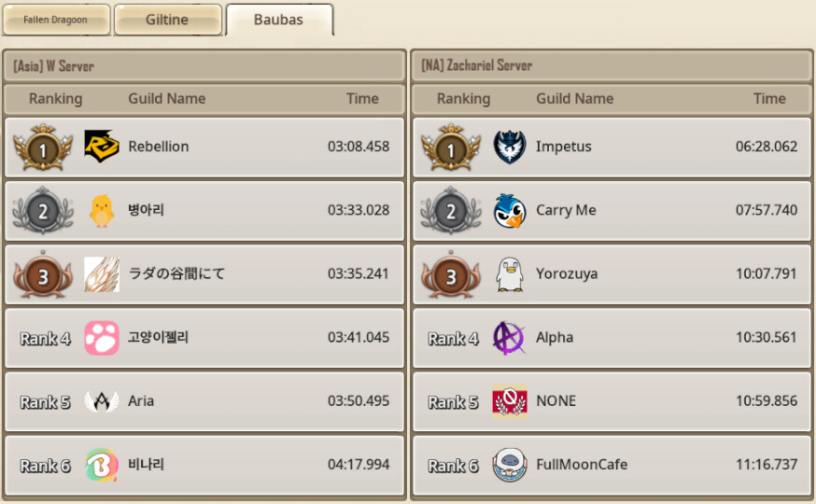Click the NONE red guild emblem

[x=510, y=401]
